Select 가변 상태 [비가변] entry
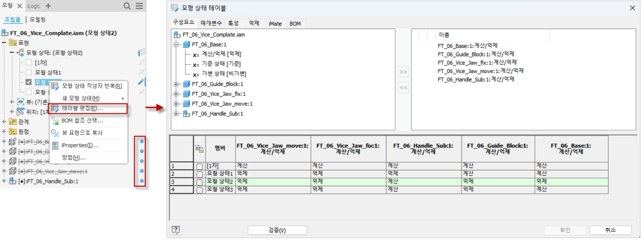 tap(223, 74)
